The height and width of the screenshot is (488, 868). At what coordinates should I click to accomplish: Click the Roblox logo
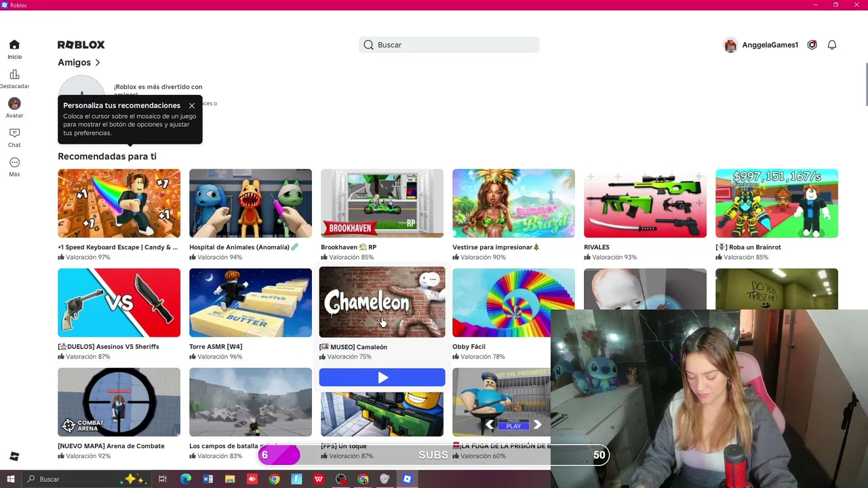coord(81,45)
